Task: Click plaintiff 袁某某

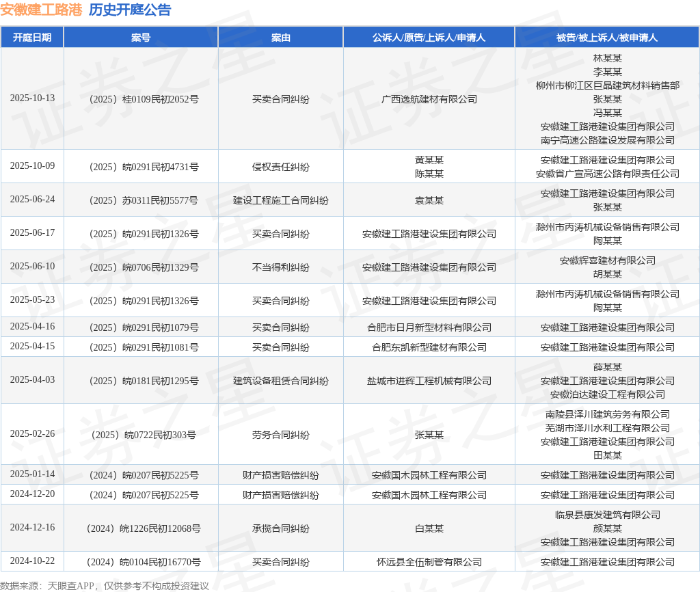Action: pyautogui.click(x=429, y=200)
